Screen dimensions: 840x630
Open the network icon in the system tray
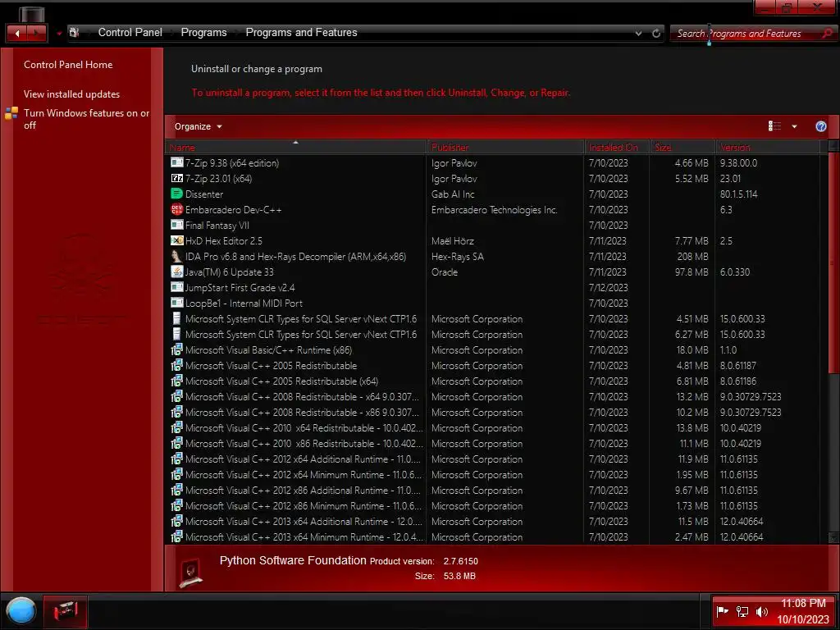coord(742,611)
